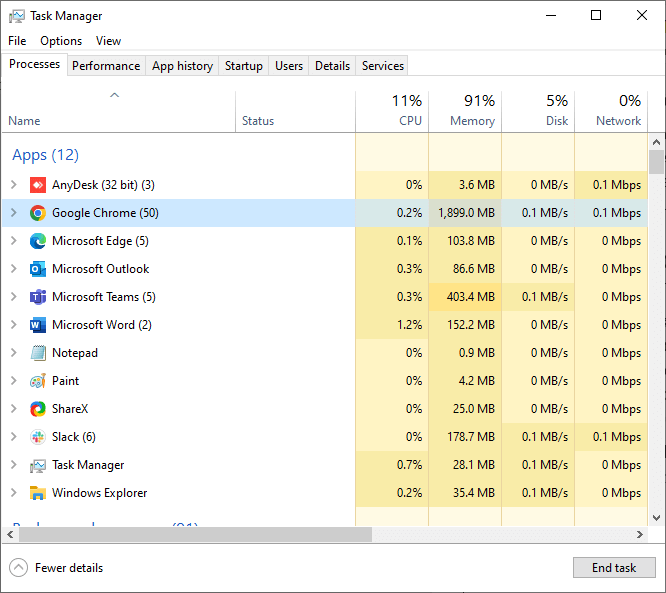This screenshot has width=666, height=593.
Task: Click the Microsoft Outlook icon
Action: (38, 269)
